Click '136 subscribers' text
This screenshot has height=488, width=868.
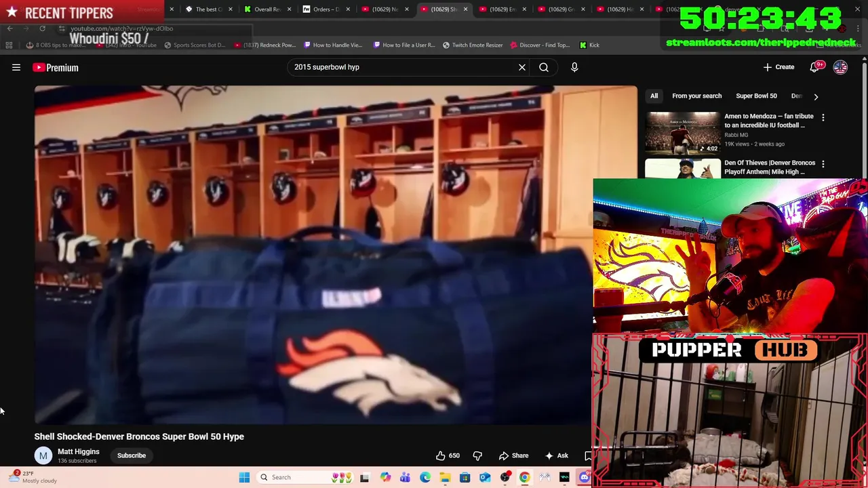tap(77, 461)
